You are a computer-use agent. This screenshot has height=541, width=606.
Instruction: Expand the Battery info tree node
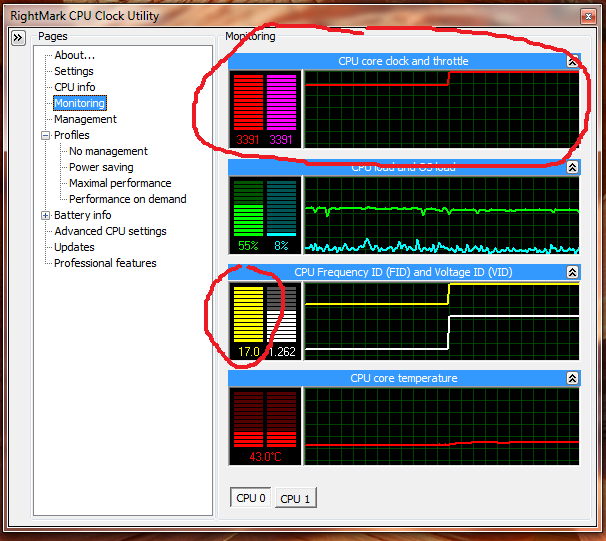pyautogui.click(x=46, y=216)
